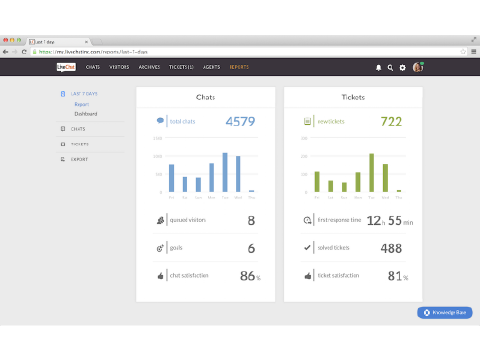
Task: Click the first response time label
Action: pyautogui.click(x=339, y=220)
